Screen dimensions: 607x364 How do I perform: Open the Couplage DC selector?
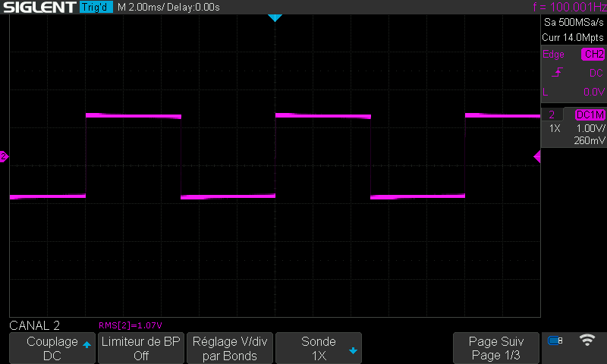(x=52, y=348)
